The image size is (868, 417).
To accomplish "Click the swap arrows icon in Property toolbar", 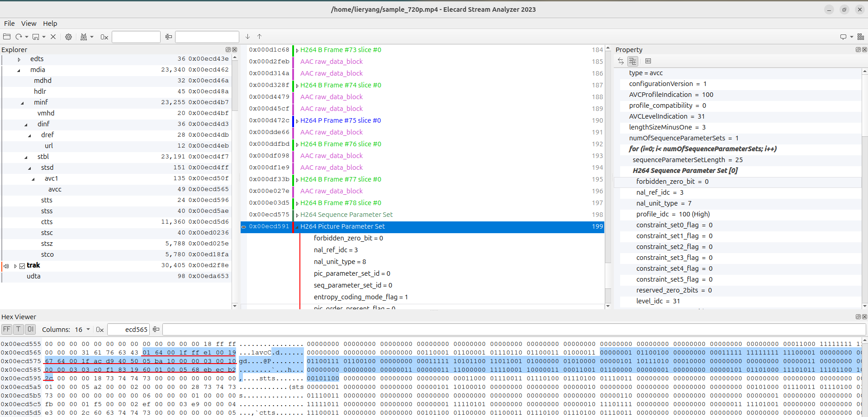I will click(621, 61).
